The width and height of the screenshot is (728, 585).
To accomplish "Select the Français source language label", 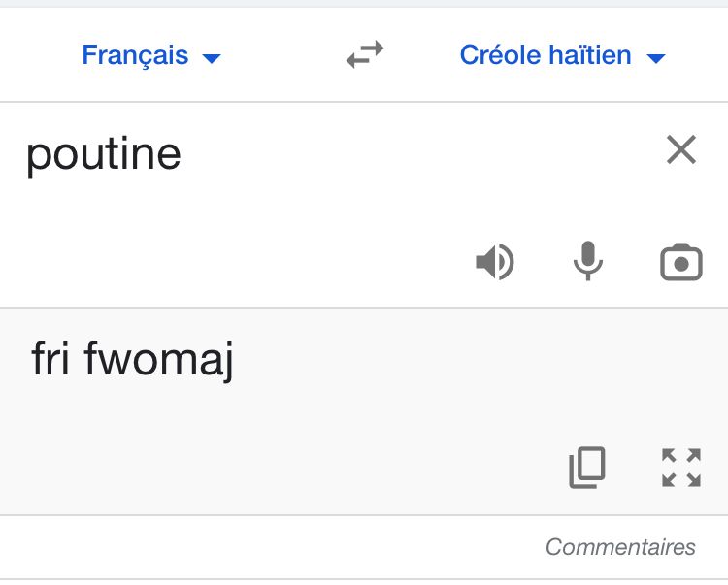I will click(x=135, y=55).
